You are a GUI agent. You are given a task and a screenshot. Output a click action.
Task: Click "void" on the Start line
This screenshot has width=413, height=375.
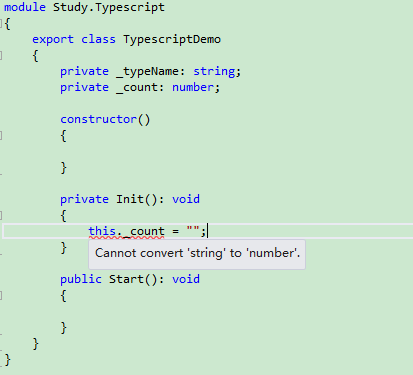(x=186, y=279)
